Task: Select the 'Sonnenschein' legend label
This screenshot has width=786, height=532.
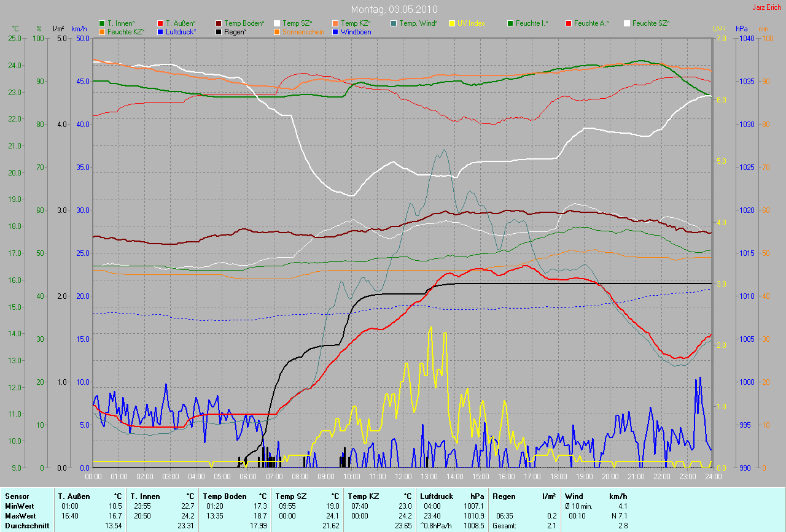Action: click(303, 31)
